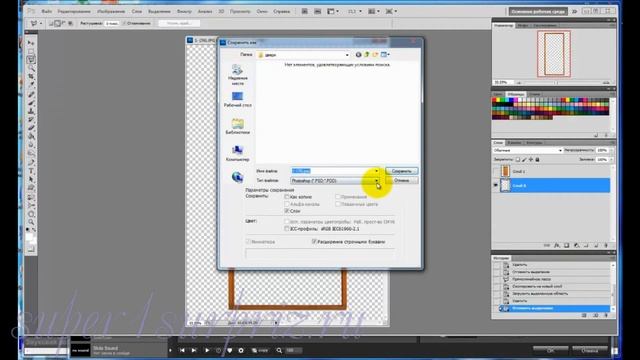The height and width of the screenshot is (360, 640).
Task: Open Библиотеки location
Action: 238,127
